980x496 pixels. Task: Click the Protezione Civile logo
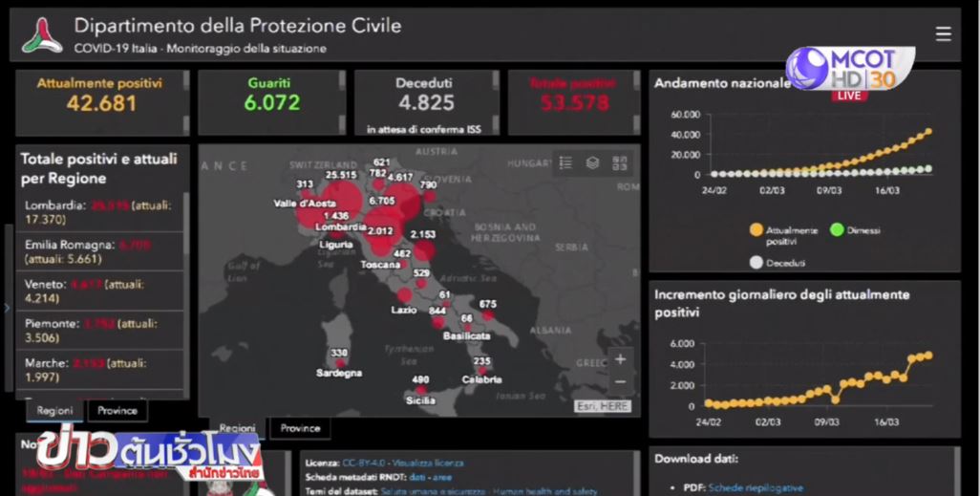click(43, 36)
